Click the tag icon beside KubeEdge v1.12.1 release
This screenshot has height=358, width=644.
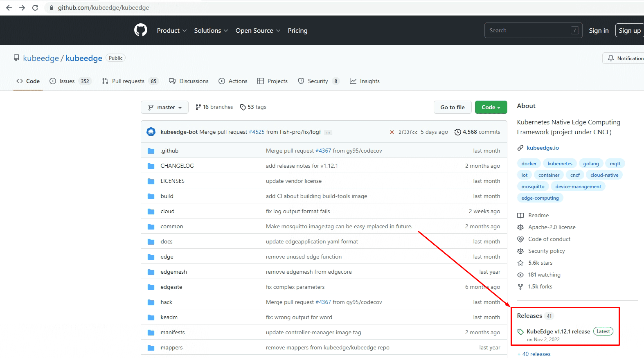tap(520, 331)
